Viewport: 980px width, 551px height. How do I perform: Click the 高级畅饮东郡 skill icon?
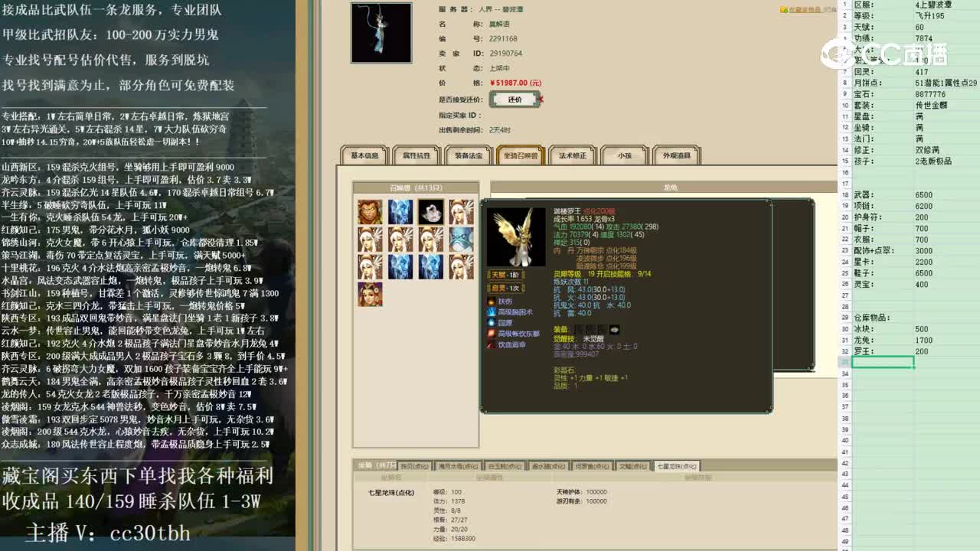coord(492,333)
